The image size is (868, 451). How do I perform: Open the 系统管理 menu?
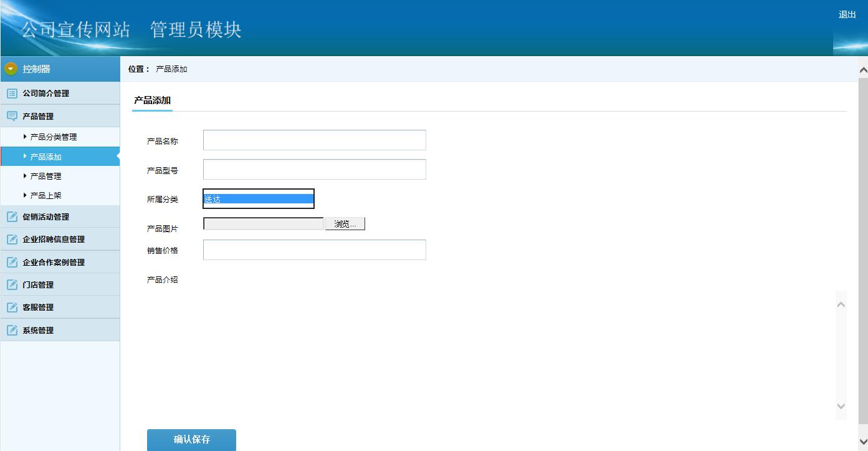(60, 330)
